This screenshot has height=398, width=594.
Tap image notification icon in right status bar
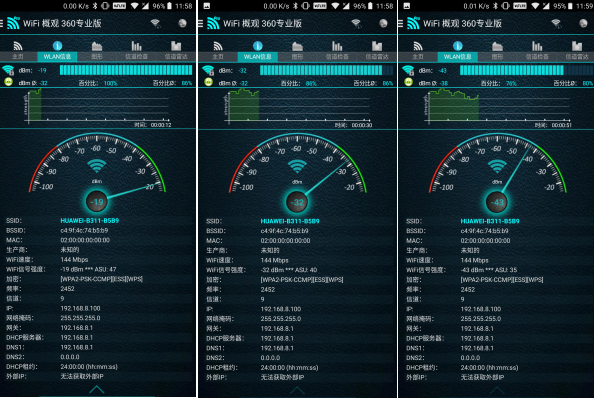coord(406,6)
